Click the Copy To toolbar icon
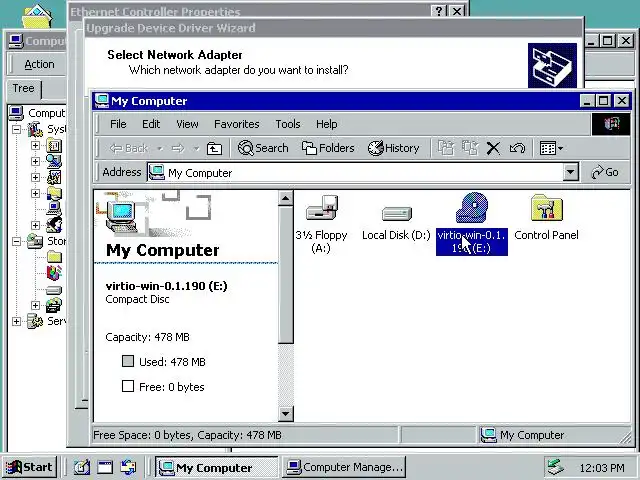The height and width of the screenshot is (480, 640). 470,148
